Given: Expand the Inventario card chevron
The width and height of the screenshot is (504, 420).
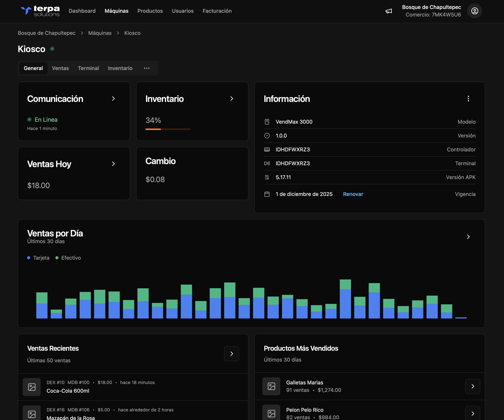Looking at the screenshot, I should point(232,99).
